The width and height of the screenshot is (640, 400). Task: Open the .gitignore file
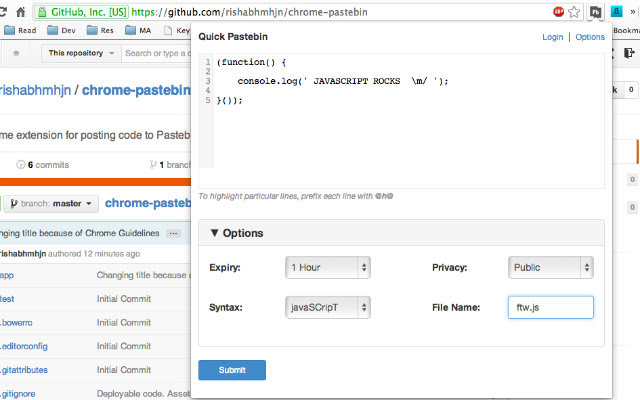[18, 393]
